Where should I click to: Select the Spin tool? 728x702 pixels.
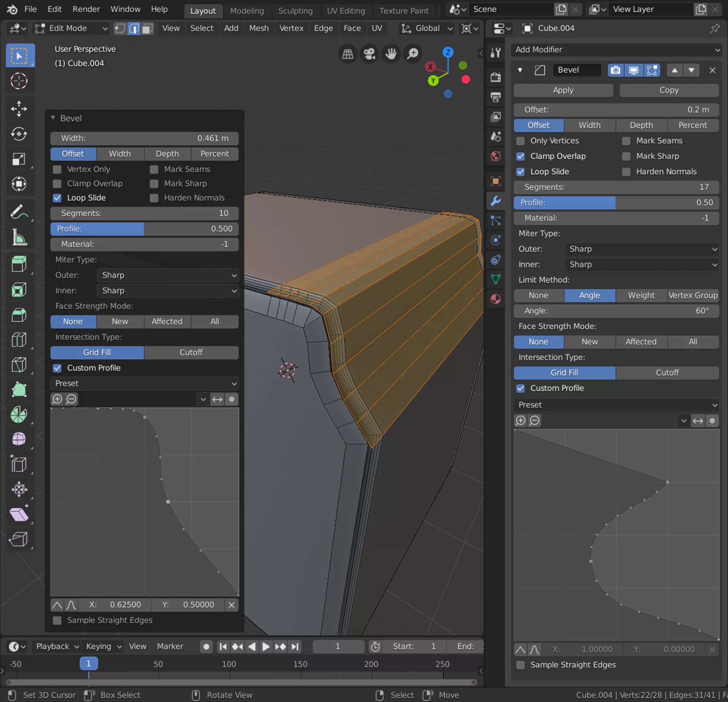tap(19, 415)
